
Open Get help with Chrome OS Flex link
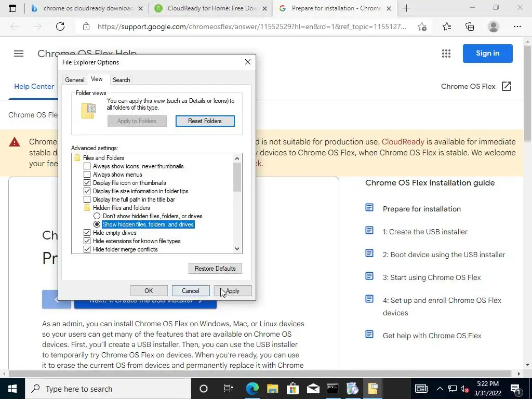pos(432,336)
